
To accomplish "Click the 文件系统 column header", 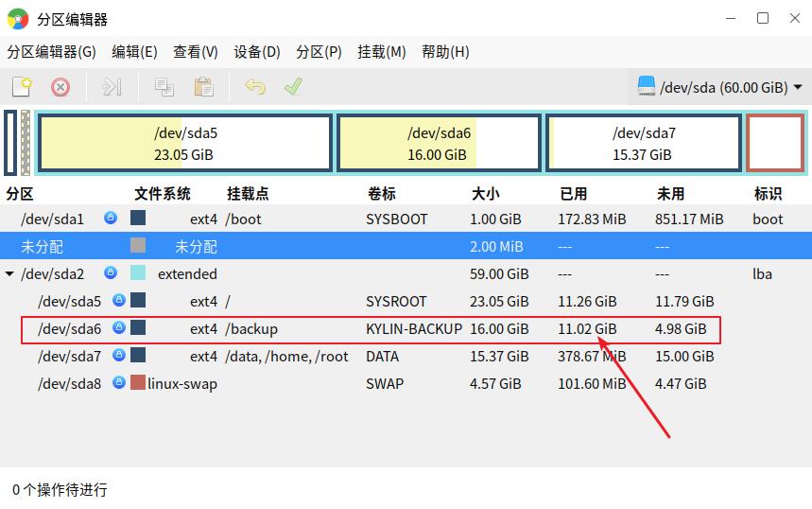I will click(163, 194).
